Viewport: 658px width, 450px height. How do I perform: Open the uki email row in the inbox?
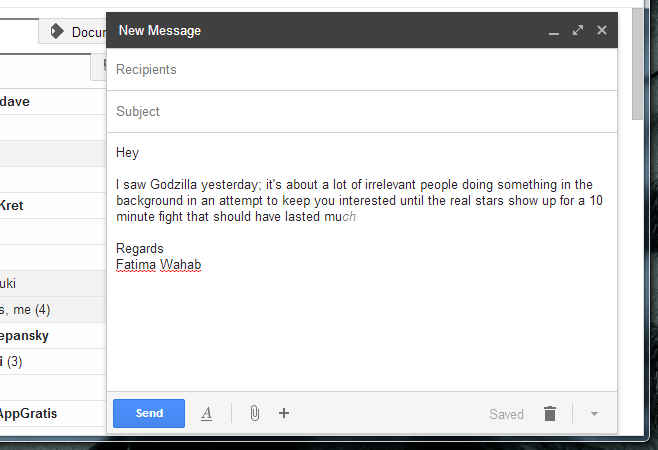coord(53,283)
